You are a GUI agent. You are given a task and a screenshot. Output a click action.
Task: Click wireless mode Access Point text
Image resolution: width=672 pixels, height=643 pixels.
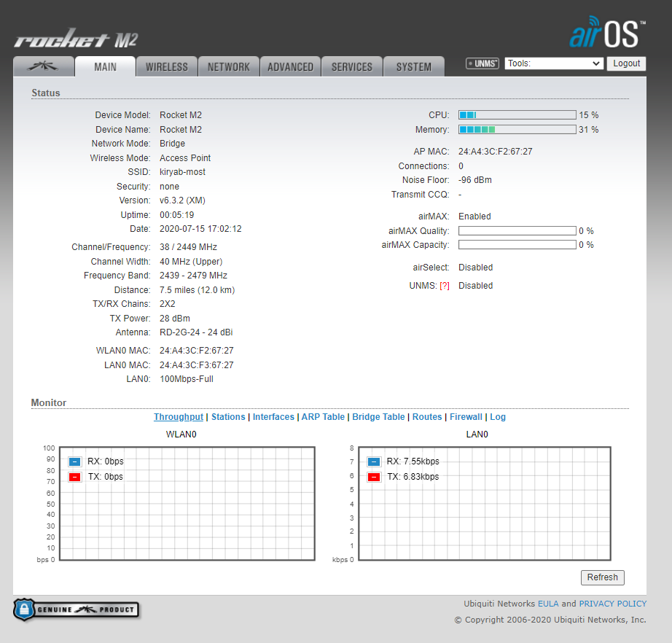point(185,157)
